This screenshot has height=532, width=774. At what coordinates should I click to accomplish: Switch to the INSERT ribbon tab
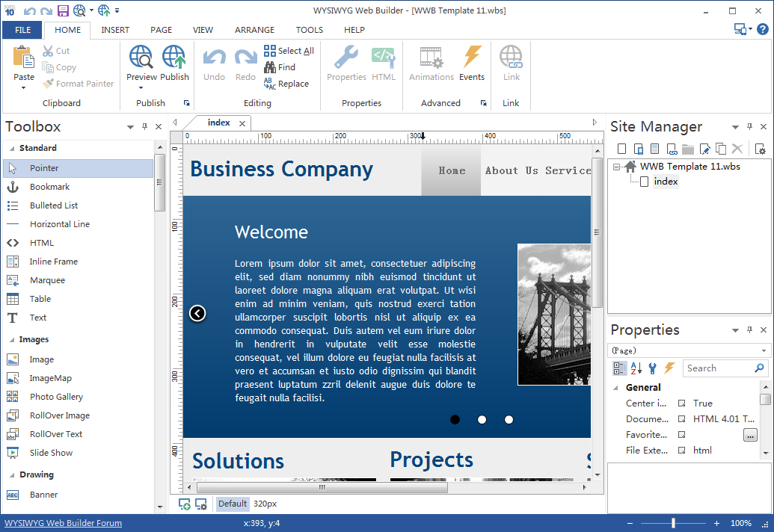[x=115, y=30]
